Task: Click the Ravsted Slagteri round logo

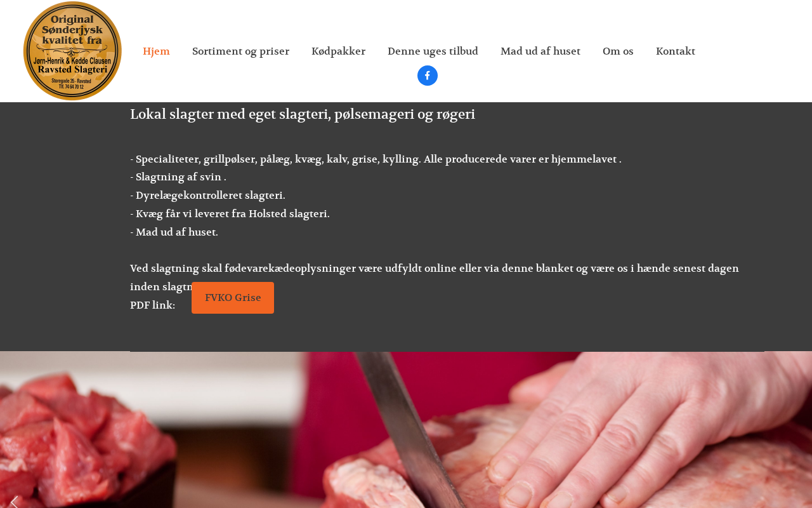Action: coord(72,51)
